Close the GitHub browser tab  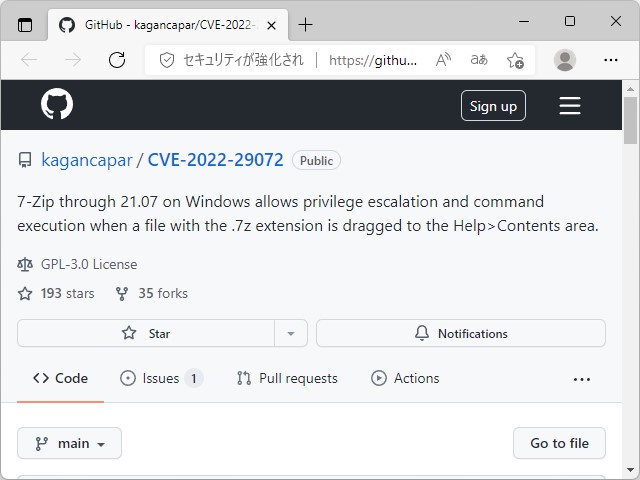(x=271, y=26)
